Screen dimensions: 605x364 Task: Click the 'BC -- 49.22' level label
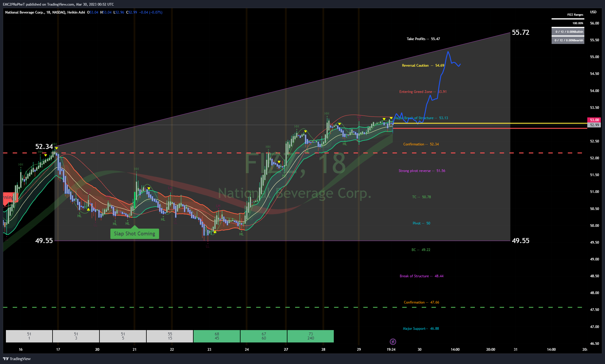pyautogui.click(x=421, y=250)
